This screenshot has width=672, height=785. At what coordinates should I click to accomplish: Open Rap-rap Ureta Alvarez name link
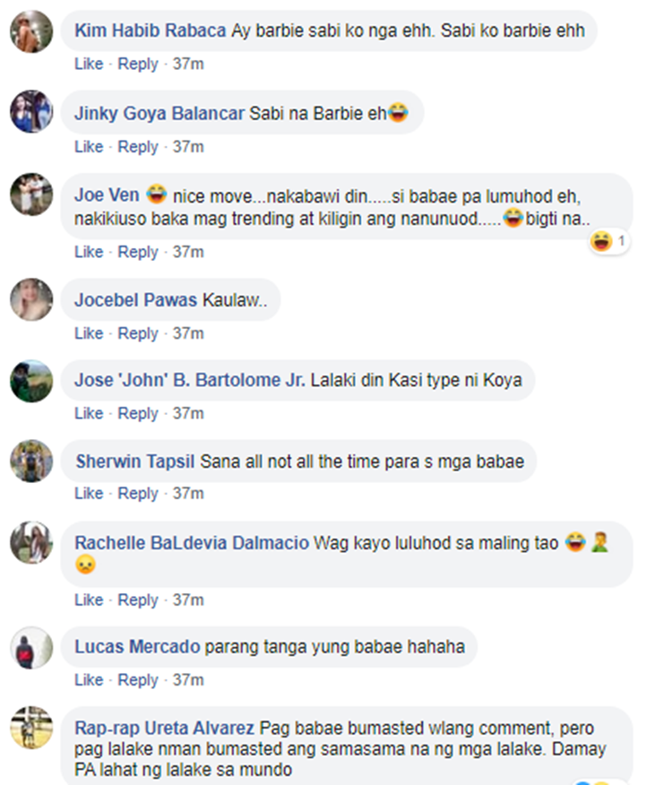point(164,728)
